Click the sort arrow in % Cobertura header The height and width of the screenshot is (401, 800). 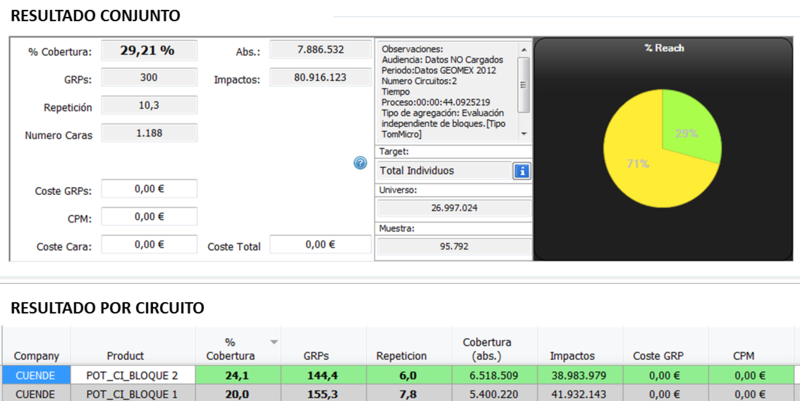(273, 341)
